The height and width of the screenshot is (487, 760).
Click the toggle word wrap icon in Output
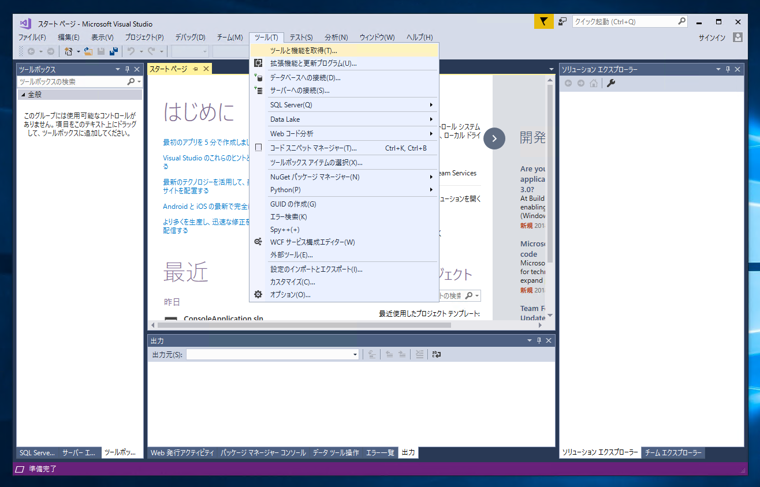437,355
